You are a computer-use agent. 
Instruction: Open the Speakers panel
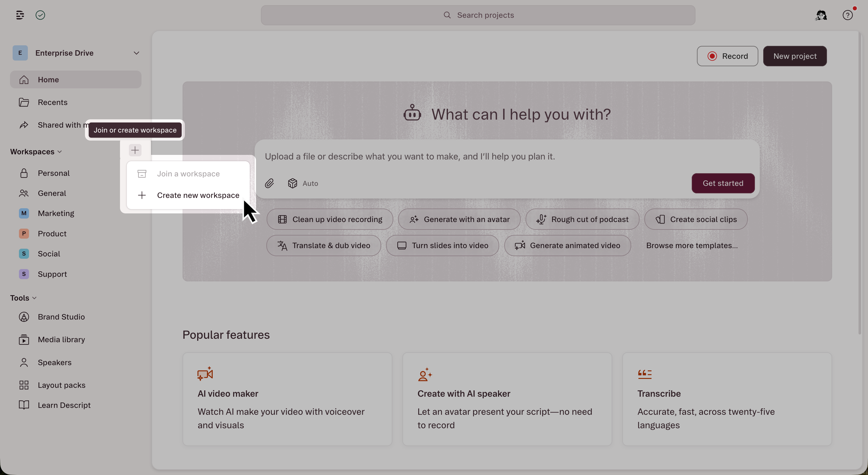54,362
